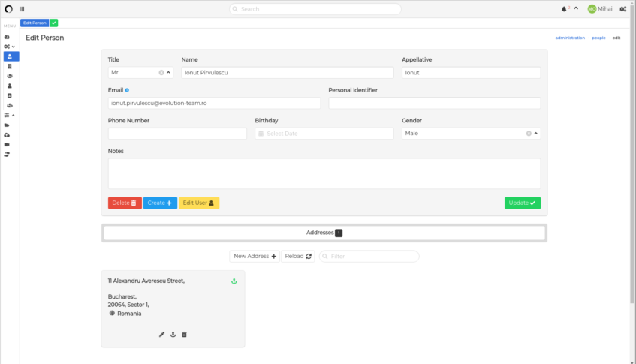Click the Romania country text
This screenshot has height=364, width=636.
(129, 313)
